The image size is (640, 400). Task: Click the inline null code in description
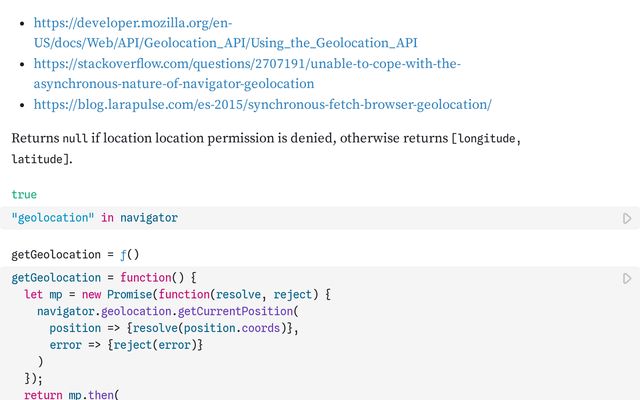click(75, 139)
